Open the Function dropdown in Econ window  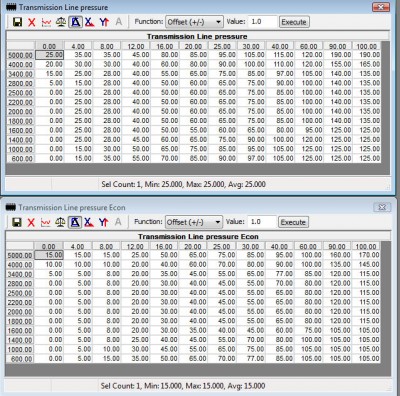coord(194,222)
